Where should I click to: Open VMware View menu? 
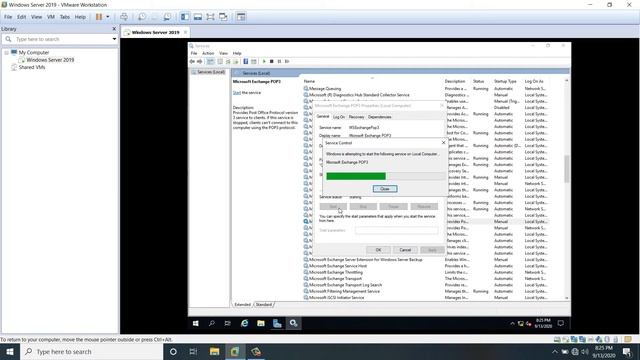click(x=36, y=17)
